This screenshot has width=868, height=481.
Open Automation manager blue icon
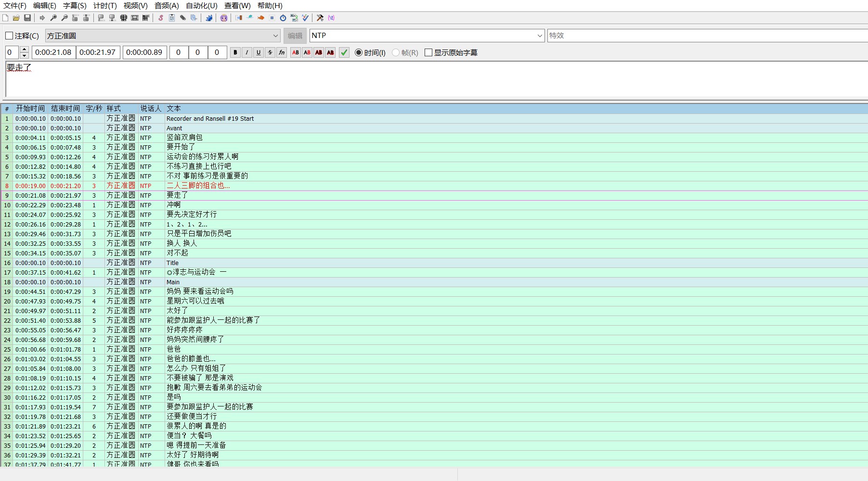209,18
